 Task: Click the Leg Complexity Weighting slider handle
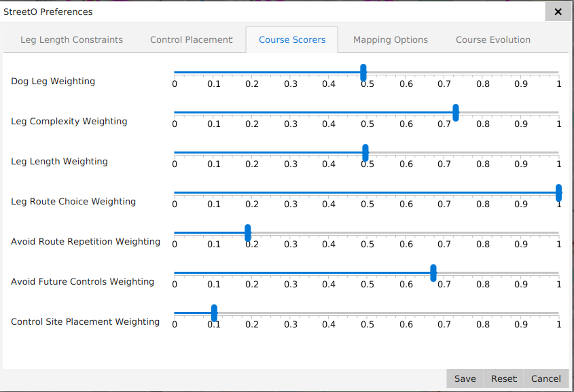coord(456,112)
